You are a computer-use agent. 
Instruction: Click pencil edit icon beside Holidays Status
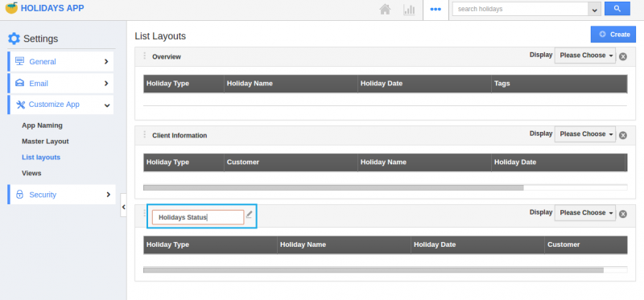pyautogui.click(x=249, y=214)
